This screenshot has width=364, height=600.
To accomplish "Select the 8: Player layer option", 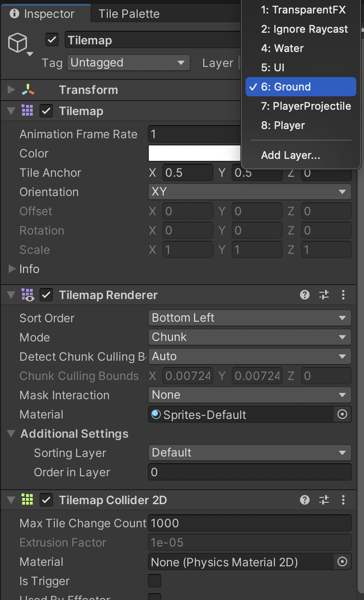I will (283, 125).
